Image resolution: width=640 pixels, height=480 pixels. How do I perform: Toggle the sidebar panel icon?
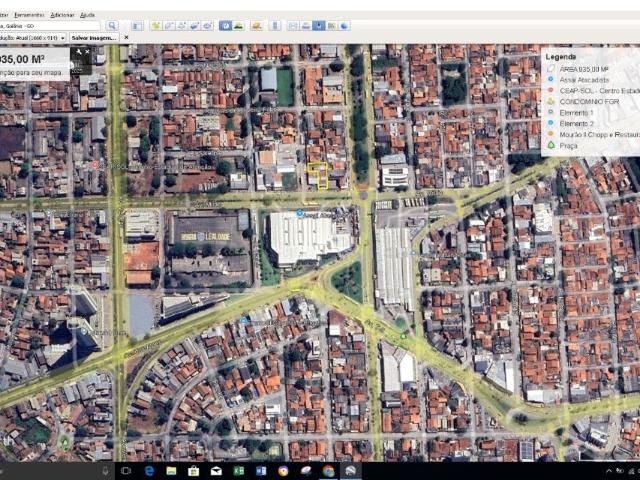click(138, 26)
